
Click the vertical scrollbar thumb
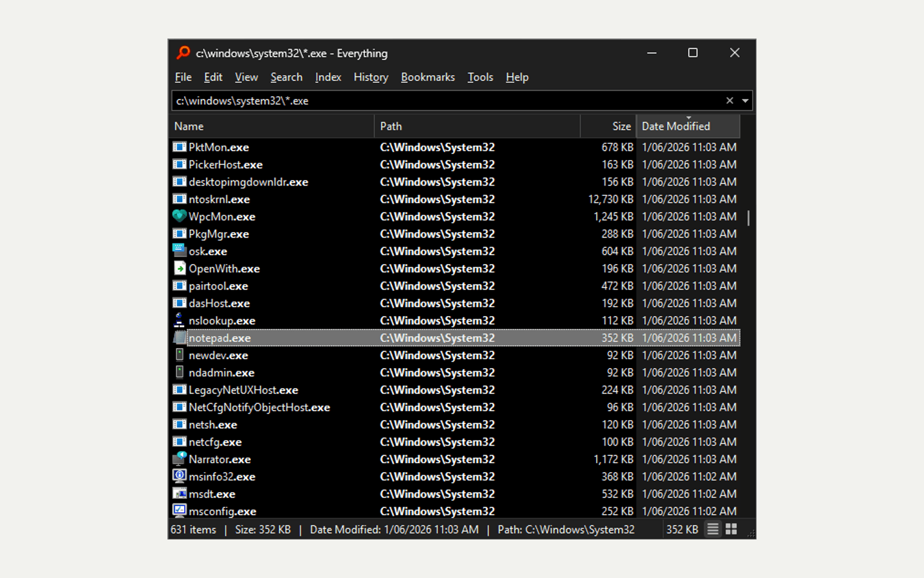pyautogui.click(x=748, y=218)
